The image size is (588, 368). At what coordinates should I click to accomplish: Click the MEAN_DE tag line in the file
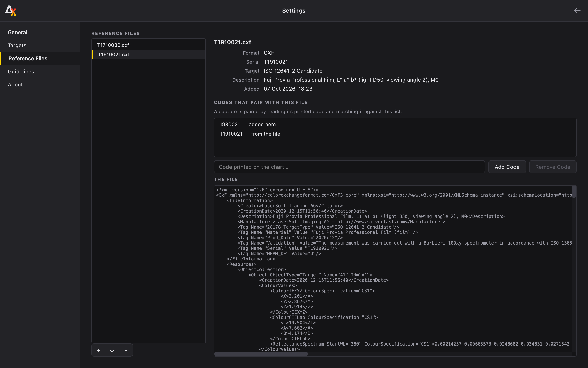click(279, 254)
